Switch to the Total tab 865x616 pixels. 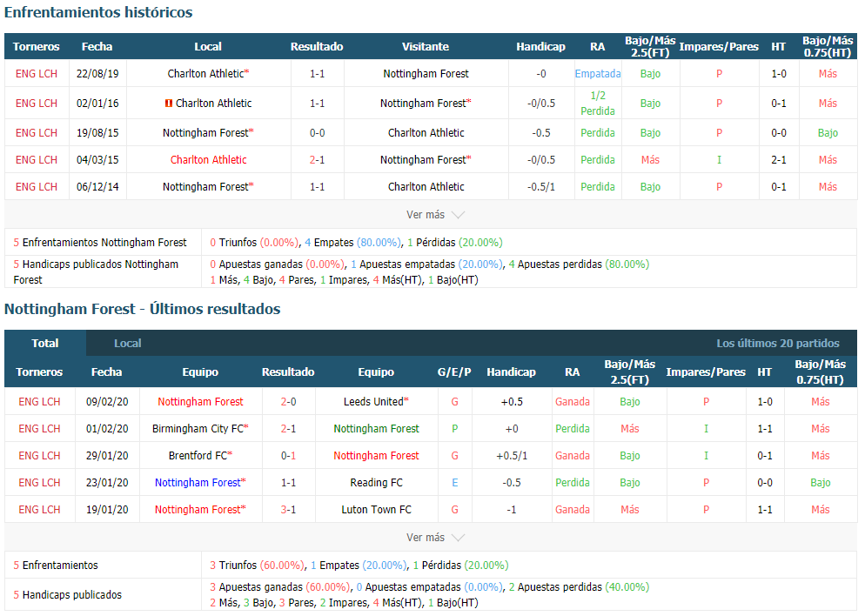pos(45,343)
